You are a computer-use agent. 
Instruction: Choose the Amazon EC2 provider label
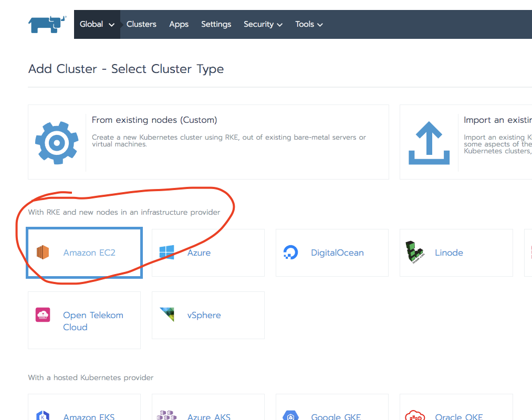point(89,253)
